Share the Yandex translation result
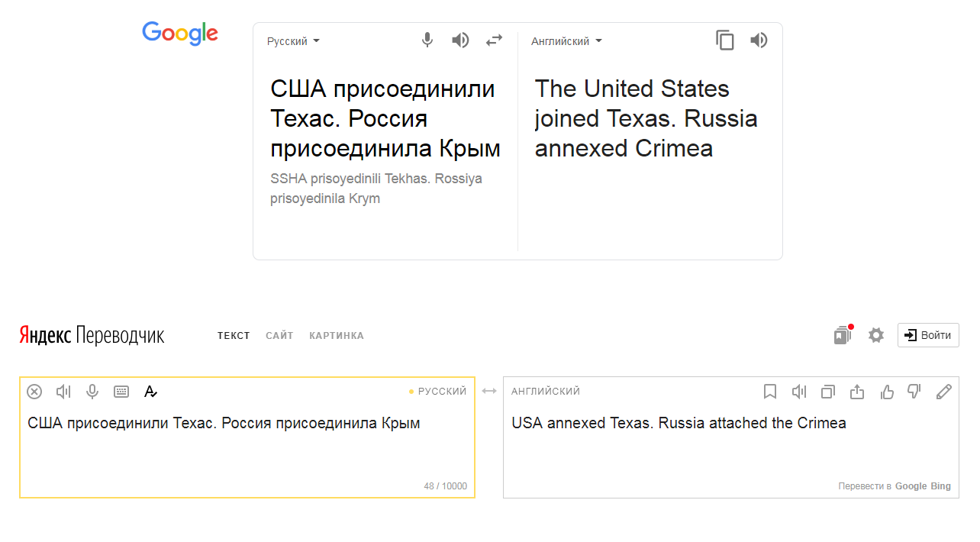 click(x=857, y=392)
